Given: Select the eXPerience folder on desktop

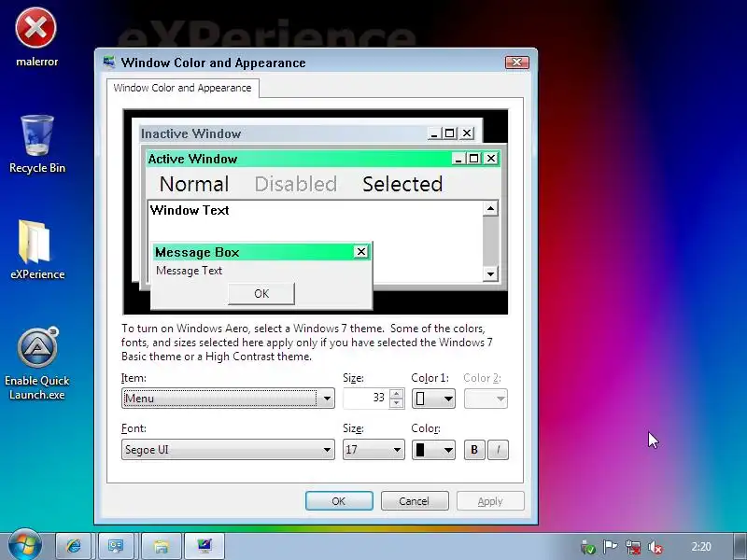Looking at the screenshot, I should tap(37, 249).
